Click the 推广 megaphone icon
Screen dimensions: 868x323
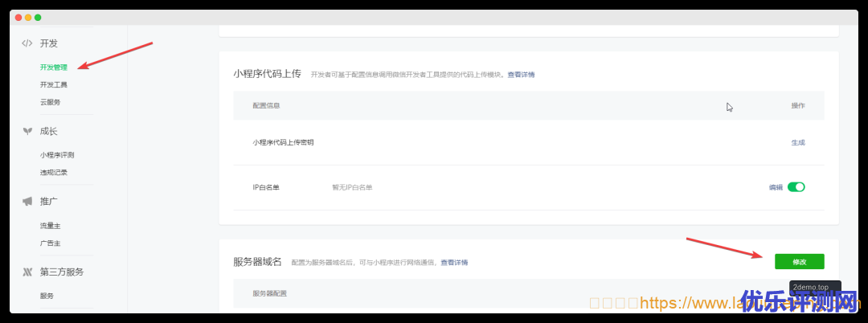tap(27, 201)
